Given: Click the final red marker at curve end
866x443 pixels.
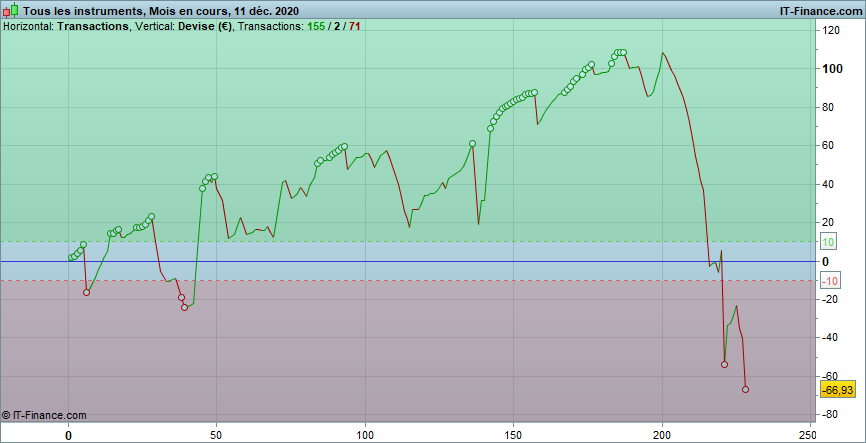Looking at the screenshot, I should coord(745,389).
